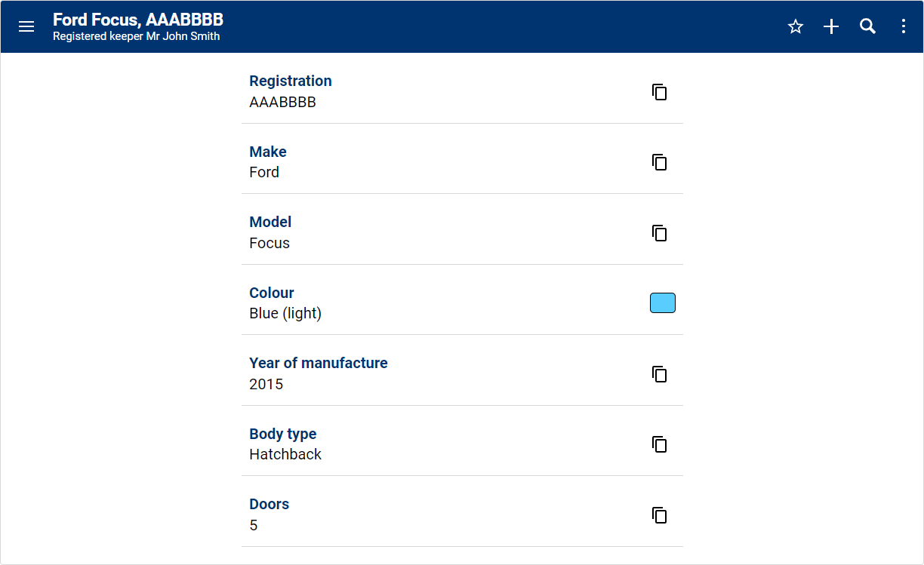Copy the Body type value
This screenshot has width=924, height=565.
point(660,444)
